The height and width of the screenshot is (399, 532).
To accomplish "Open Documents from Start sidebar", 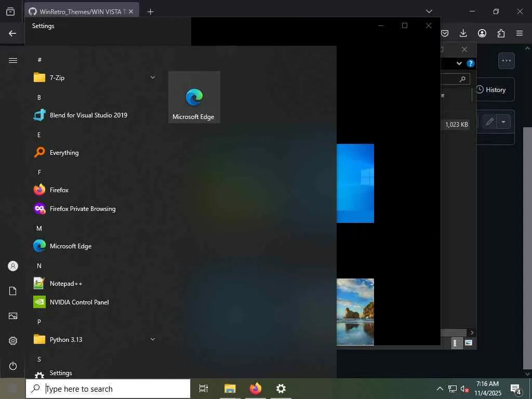I will coord(13,291).
